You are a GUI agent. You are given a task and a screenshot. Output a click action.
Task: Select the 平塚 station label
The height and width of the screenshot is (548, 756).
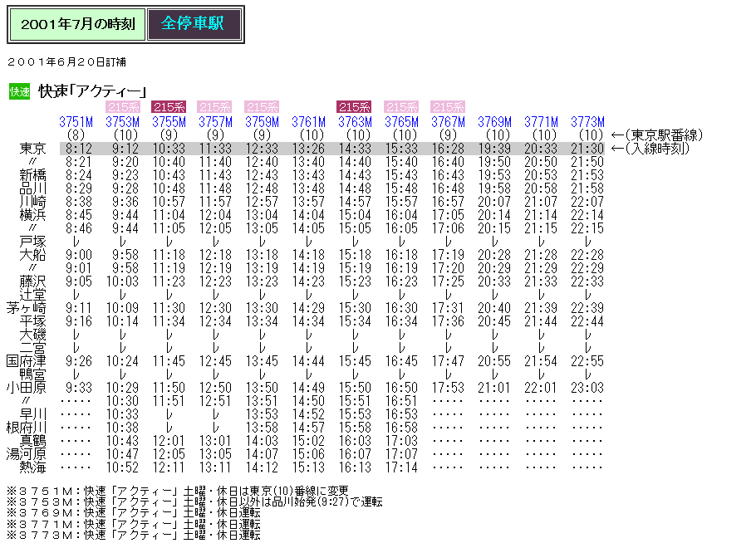pos(32,321)
